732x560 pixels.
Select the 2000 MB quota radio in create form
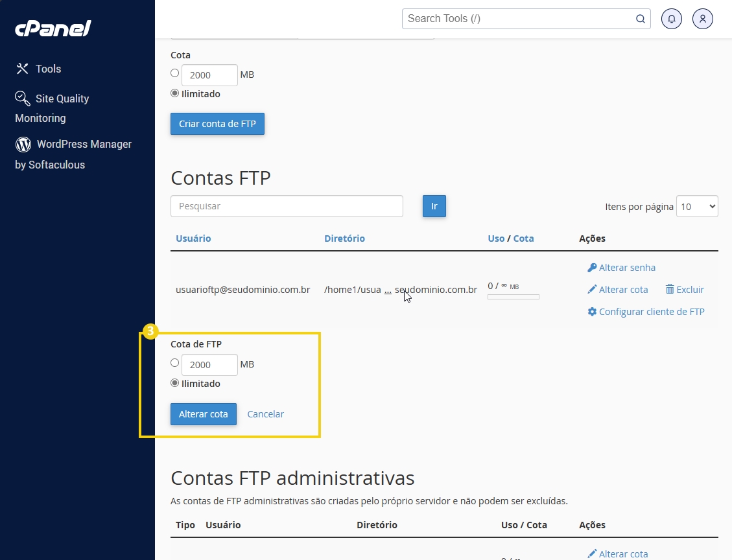coord(174,73)
